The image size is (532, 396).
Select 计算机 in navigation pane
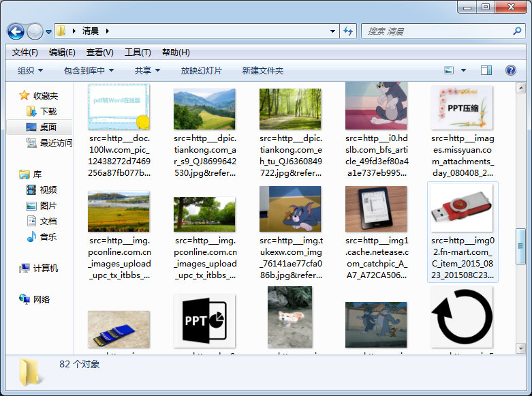click(x=38, y=269)
